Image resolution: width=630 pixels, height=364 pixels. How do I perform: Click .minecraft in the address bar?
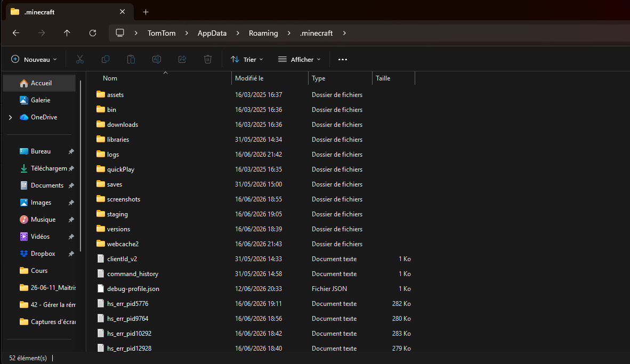(316, 34)
